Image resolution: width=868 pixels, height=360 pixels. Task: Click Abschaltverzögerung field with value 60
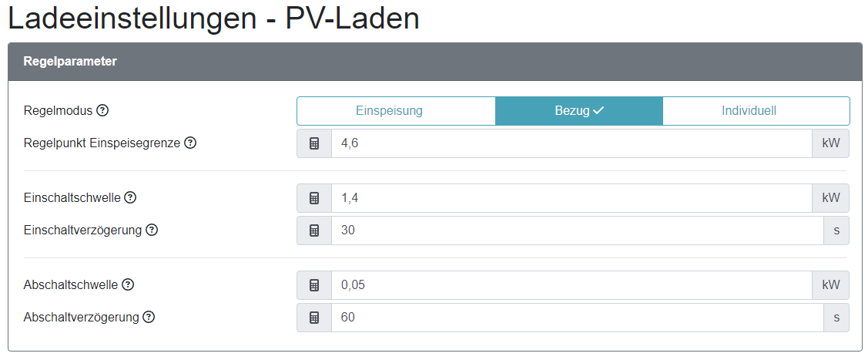click(578, 318)
